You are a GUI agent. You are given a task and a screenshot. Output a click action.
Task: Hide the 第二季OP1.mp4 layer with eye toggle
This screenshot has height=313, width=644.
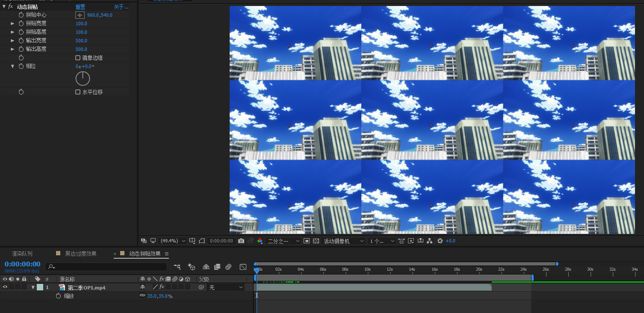[x=5, y=287]
